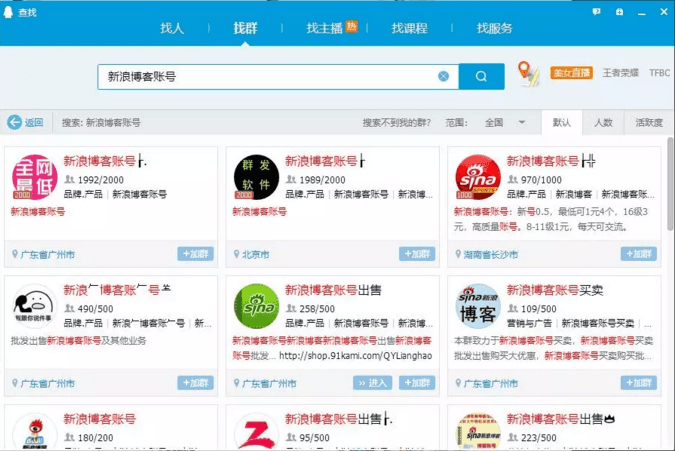
Task: Open group title above 223/500
Action: click(561, 419)
